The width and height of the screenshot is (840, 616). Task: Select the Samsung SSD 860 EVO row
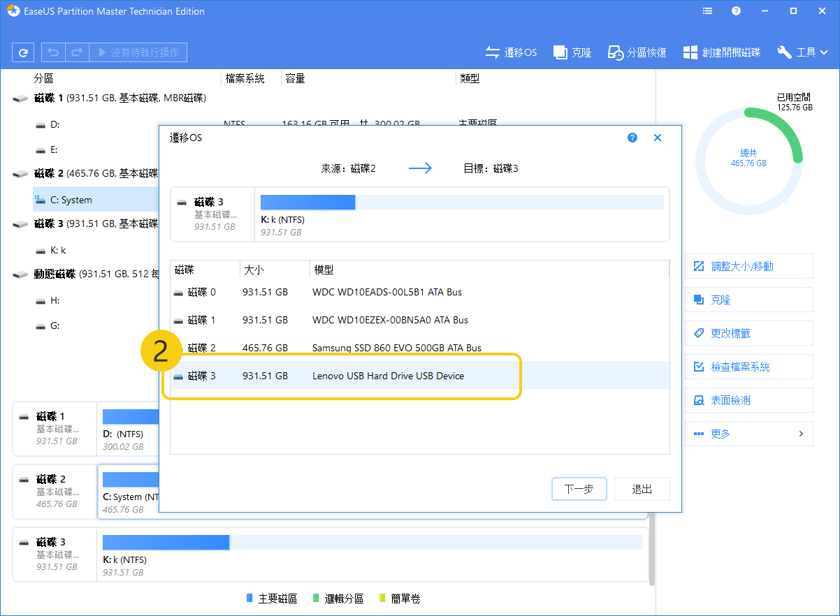click(419, 348)
